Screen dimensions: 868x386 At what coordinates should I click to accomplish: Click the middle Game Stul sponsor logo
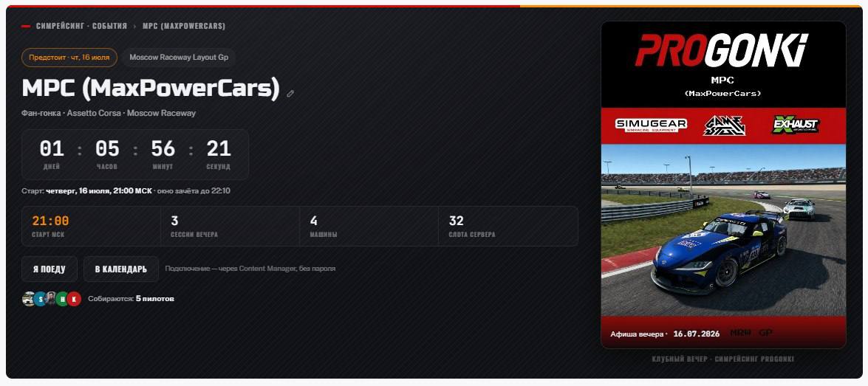tap(724, 125)
